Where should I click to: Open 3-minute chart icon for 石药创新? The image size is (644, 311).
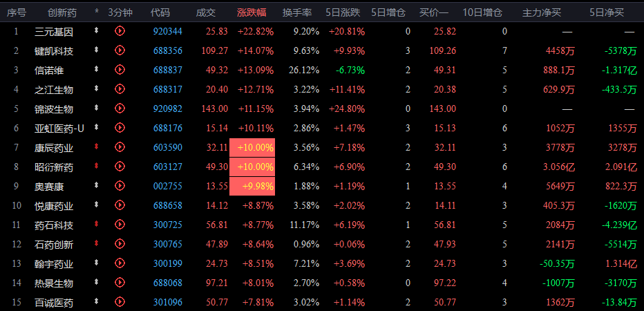pos(120,244)
